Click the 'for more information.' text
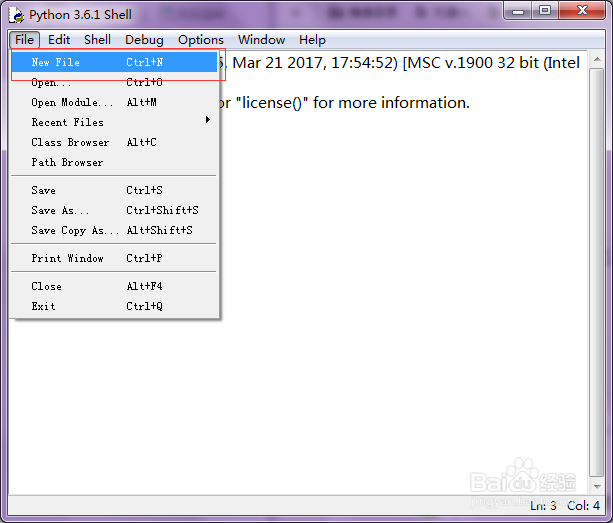 coord(391,103)
